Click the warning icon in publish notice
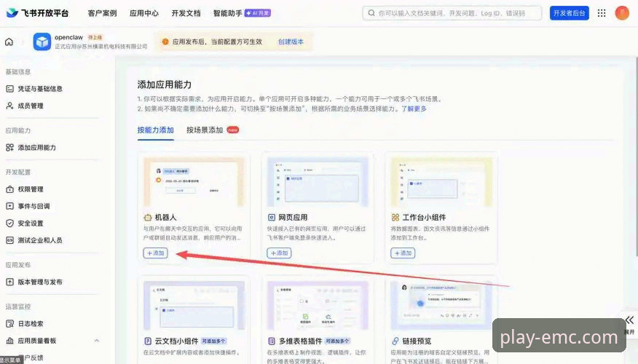 (165, 41)
